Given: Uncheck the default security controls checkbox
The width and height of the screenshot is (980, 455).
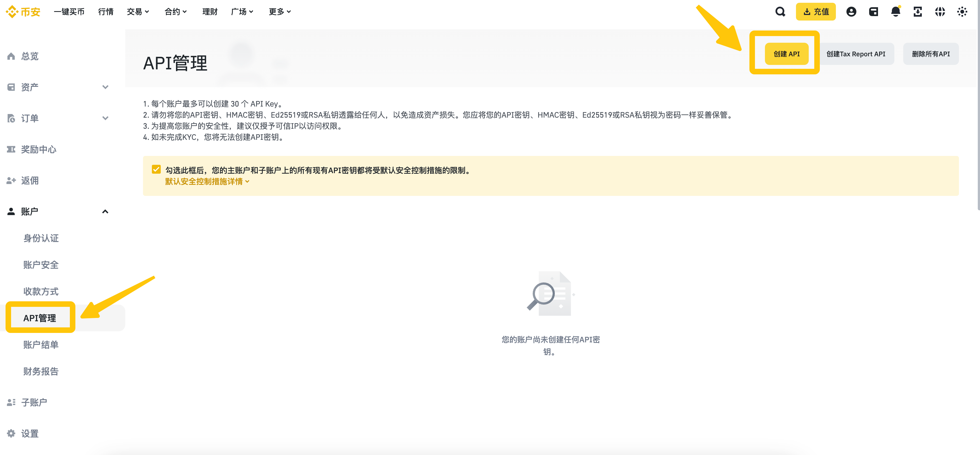Looking at the screenshot, I should [156, 170].
